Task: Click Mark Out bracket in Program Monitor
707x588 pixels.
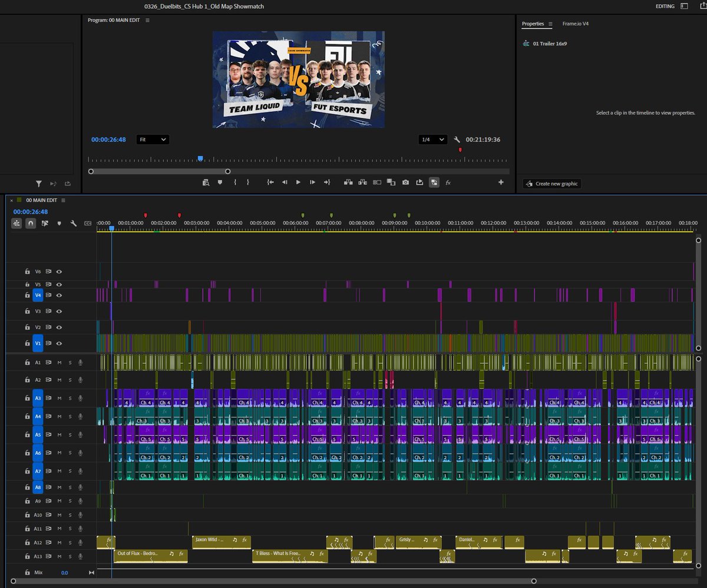Action: point(248,183)
